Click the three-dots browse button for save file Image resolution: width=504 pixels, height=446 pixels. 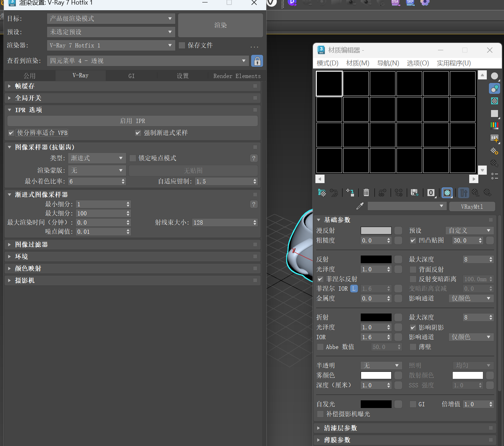pos(254,46)
